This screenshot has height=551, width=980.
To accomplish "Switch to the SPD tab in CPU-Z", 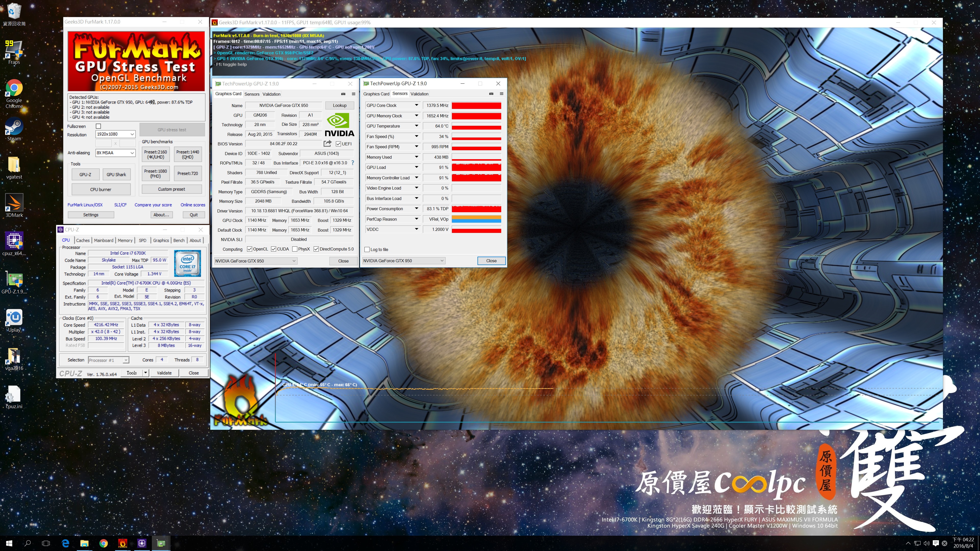I will [x=143, y=240].
